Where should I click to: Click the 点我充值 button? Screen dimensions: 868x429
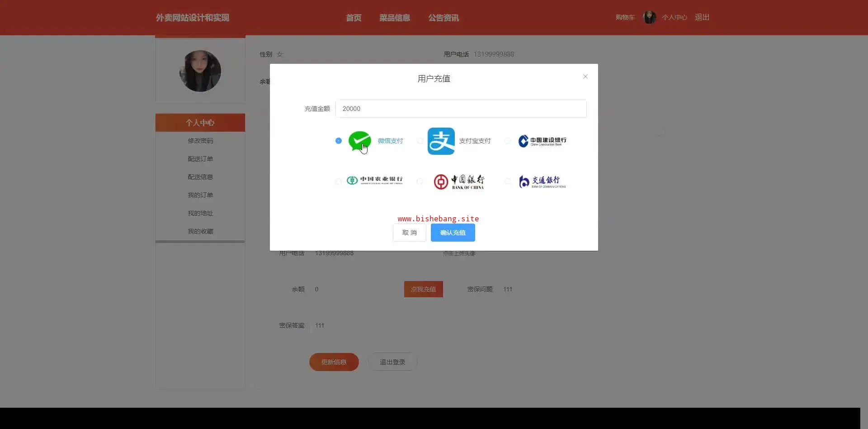coord(424,289)
